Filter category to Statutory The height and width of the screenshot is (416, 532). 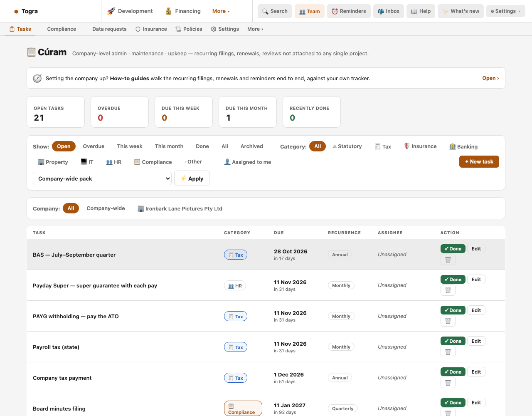tap(347, 146)
